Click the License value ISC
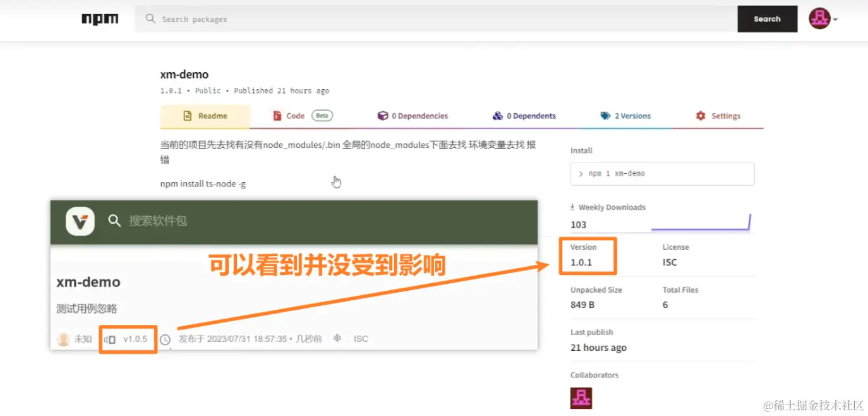This screenshot has width=868, height=416. 670,262
